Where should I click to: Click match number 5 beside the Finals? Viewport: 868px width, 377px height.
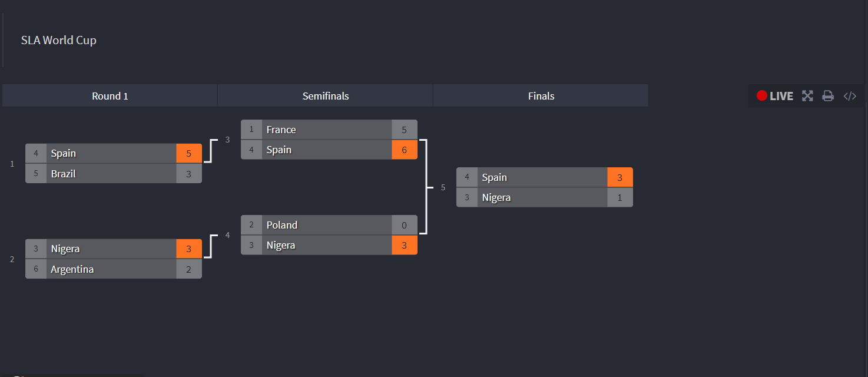(443, 187)
